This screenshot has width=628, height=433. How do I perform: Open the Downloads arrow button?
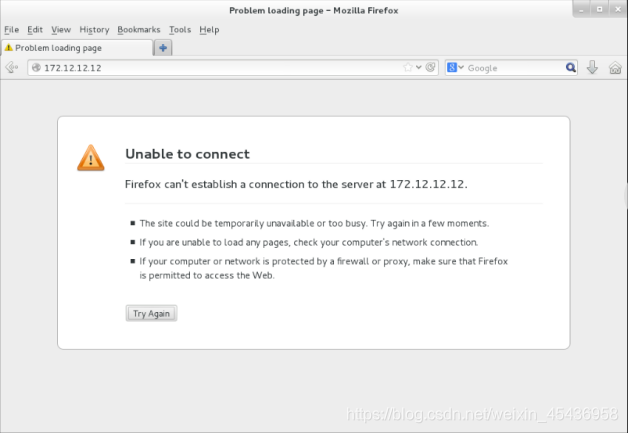pos(592,67)
